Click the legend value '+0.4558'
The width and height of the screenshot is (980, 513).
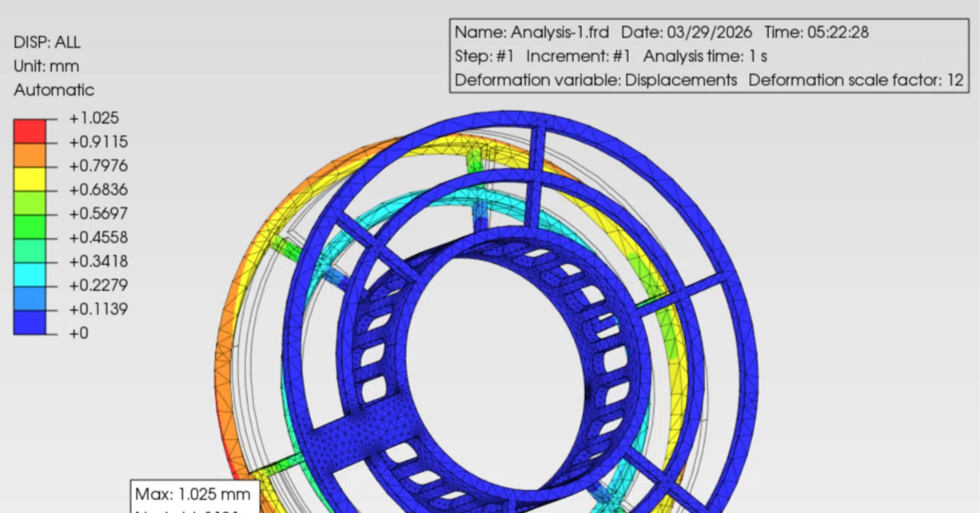[x=98, y=237]
